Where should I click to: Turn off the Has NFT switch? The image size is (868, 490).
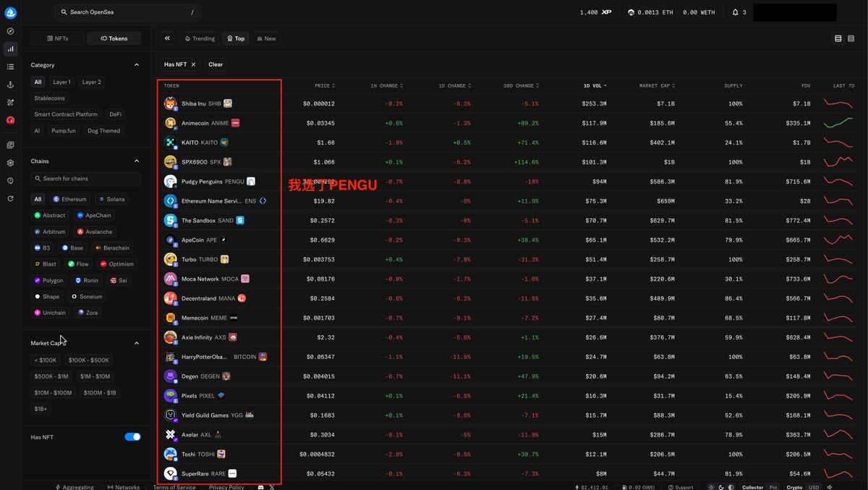point(132,437)
